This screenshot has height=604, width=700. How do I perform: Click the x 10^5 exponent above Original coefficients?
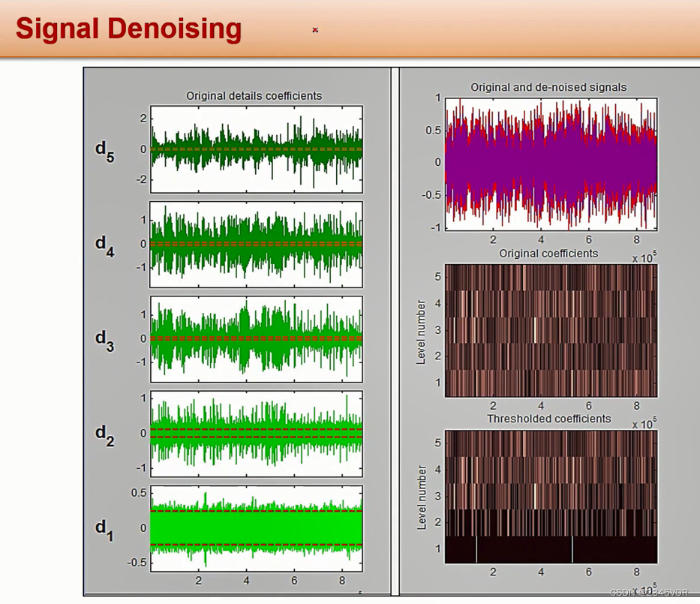pyautogui.click(x=644, y=258)
